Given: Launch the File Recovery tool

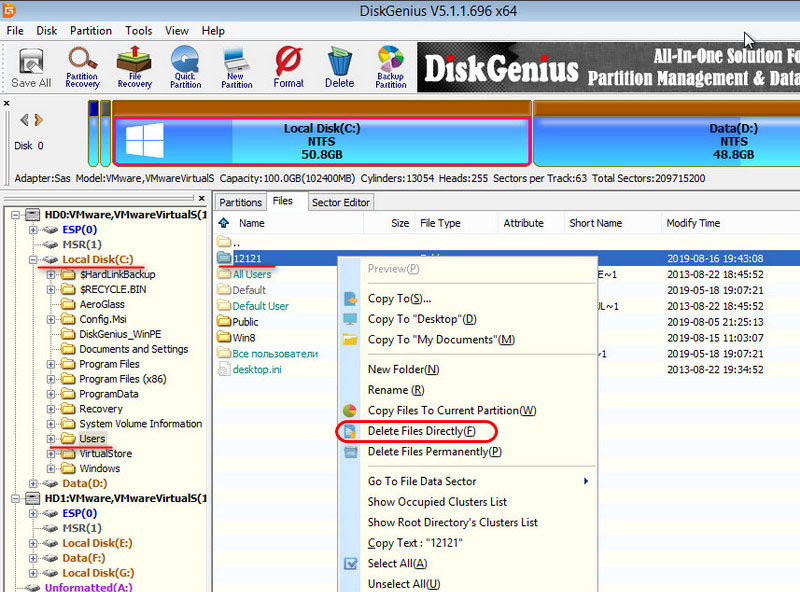Looking at the screenshot, I should [134, 68].
